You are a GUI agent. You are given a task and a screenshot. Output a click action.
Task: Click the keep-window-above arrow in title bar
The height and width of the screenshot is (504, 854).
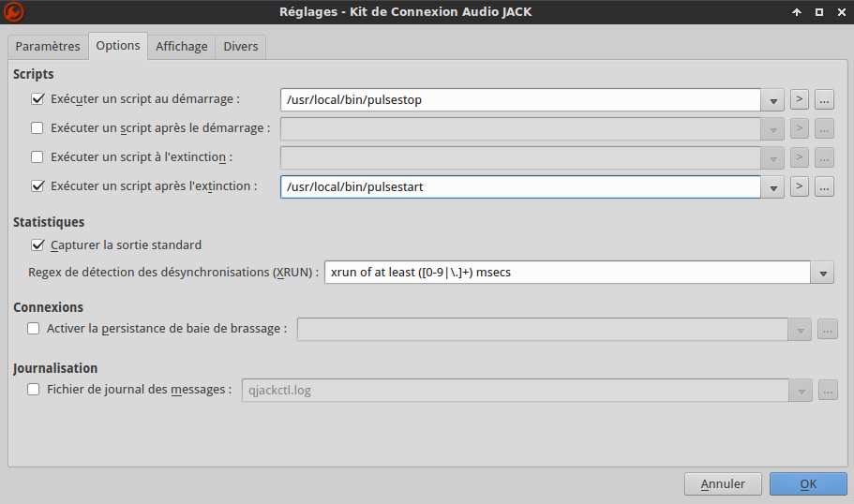point(797,12)
